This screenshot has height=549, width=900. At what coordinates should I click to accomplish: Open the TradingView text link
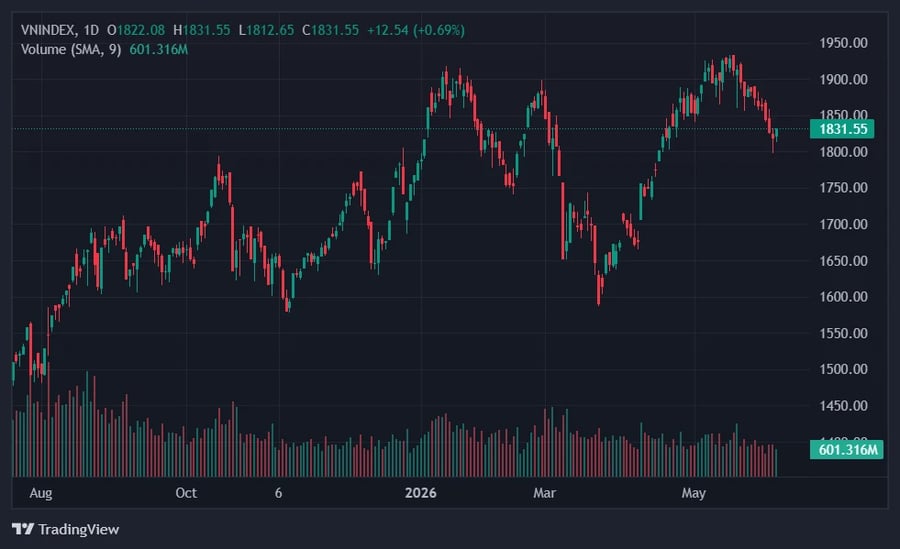pyautogui.click(x=79, y=529)
